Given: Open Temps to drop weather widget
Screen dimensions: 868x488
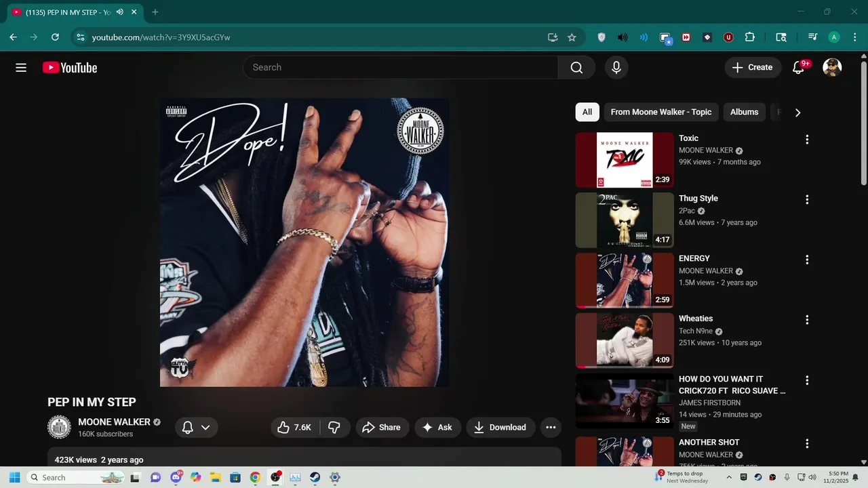Looking at the screenshot, I should click(x=682, y=477).
